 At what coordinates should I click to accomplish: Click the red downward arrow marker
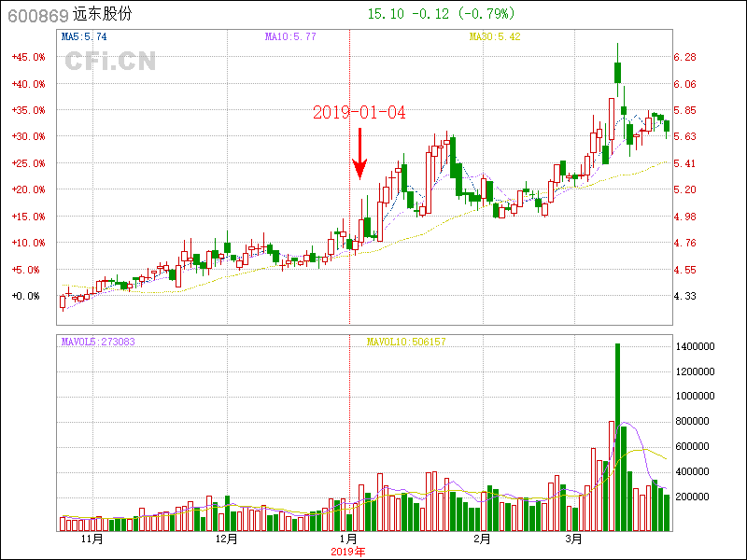[x=359, y=155]
